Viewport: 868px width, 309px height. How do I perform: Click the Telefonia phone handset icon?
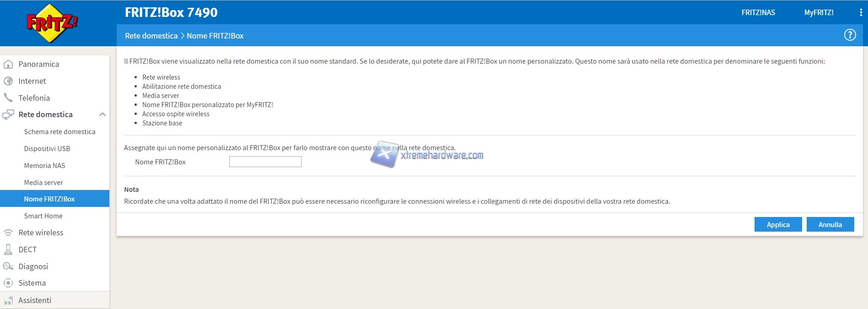[8, 98]
